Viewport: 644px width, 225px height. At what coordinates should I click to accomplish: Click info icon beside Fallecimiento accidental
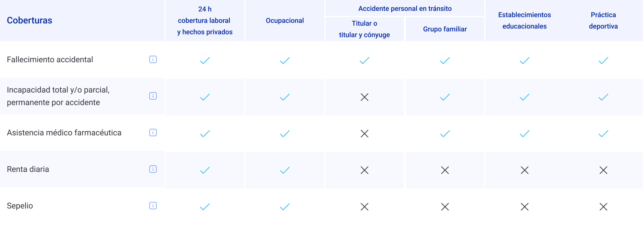pyautogui.click(x=153, y=59)
